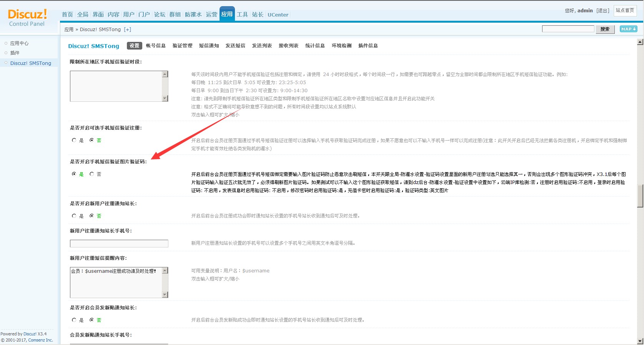Click the 新用户注册通知站长手机号 input field
This screenshot has width=644, height=345.
(119, 244)
